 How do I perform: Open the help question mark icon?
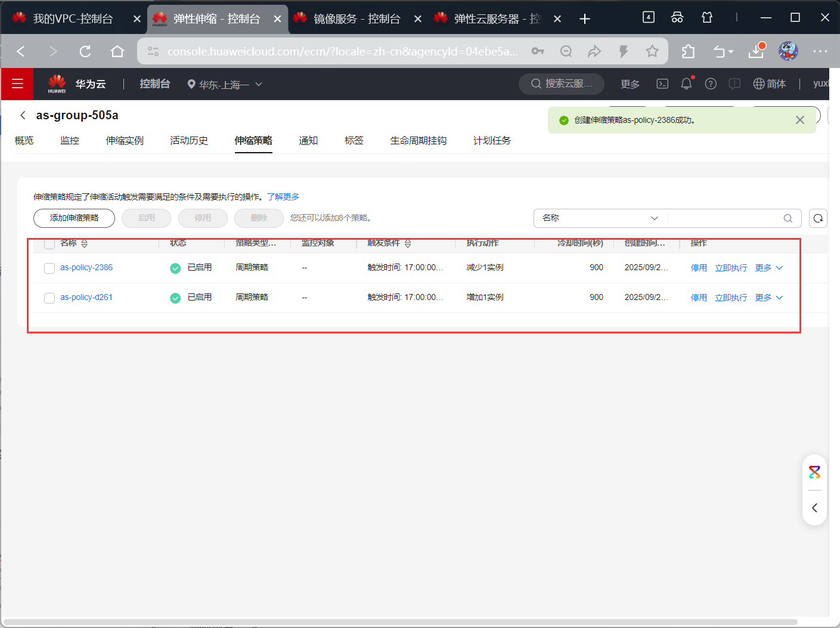(x=711, y=84)
